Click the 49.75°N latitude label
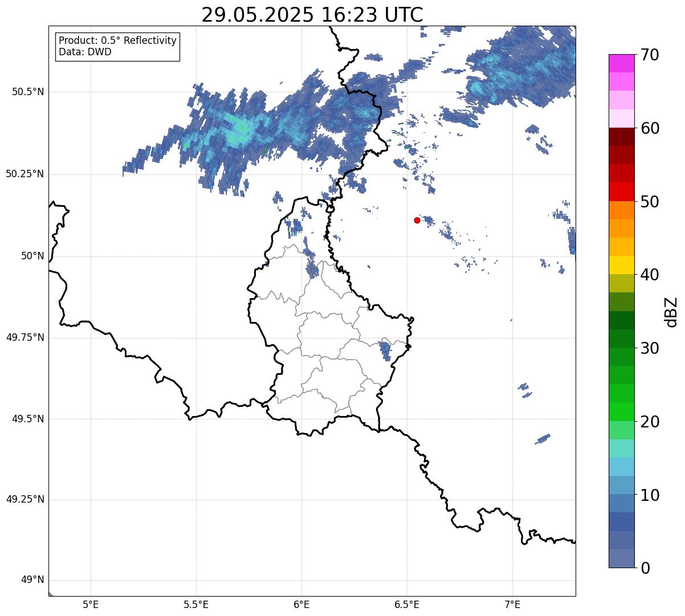This screenshot has width=685, height=616. [25, 337]
